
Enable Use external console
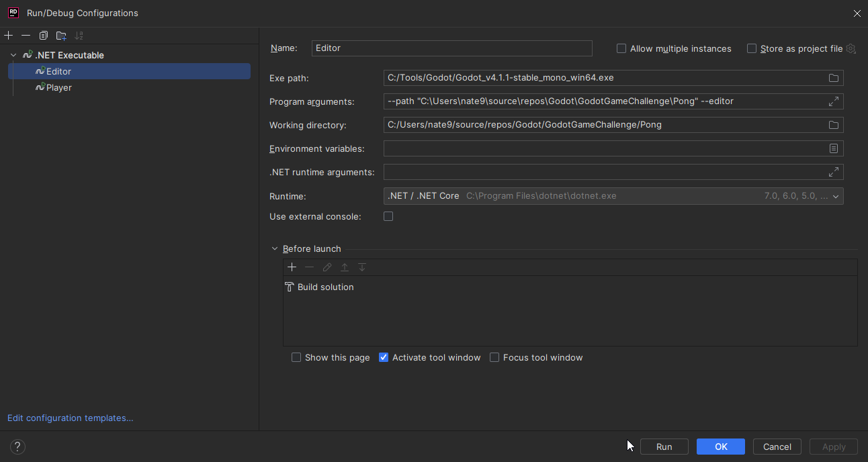pyautogui.click(x=388, y=216)
